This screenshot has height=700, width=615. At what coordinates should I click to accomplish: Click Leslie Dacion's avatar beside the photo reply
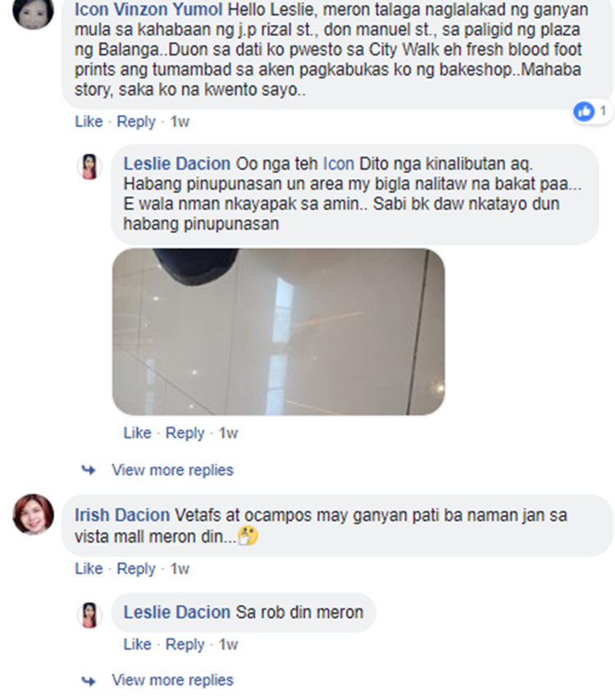[x=89, y=167]
